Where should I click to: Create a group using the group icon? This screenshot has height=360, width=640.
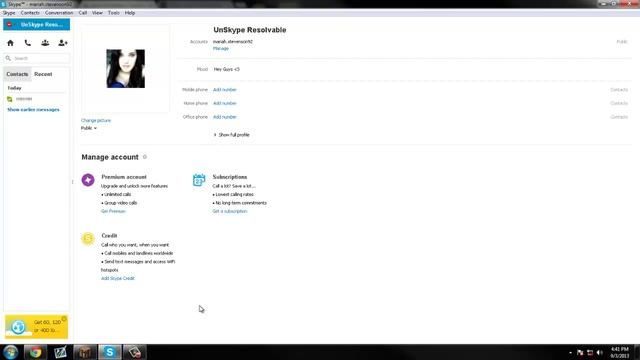click(x=45, y=43)
